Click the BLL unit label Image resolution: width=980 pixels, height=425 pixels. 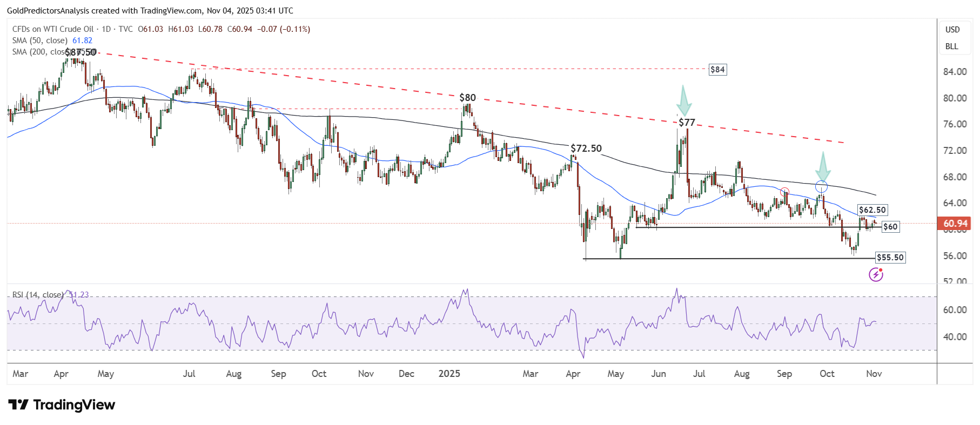tap(952, 46)
